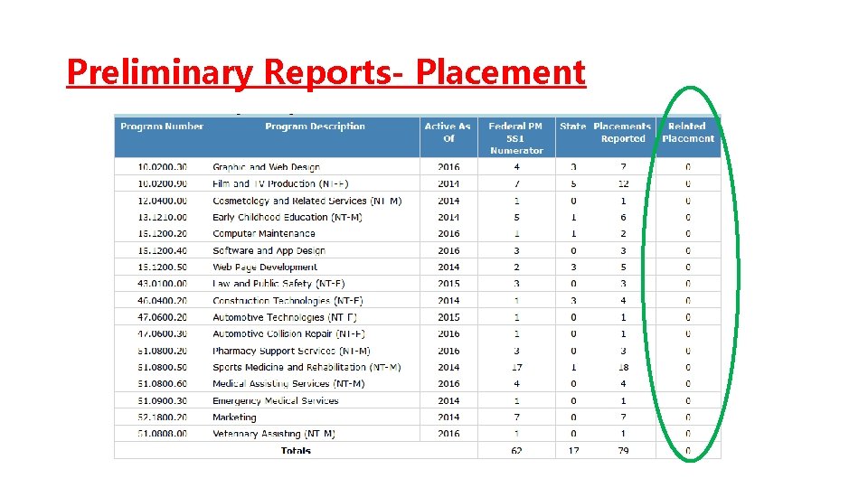Click the Program Description column header

(315, 127)
